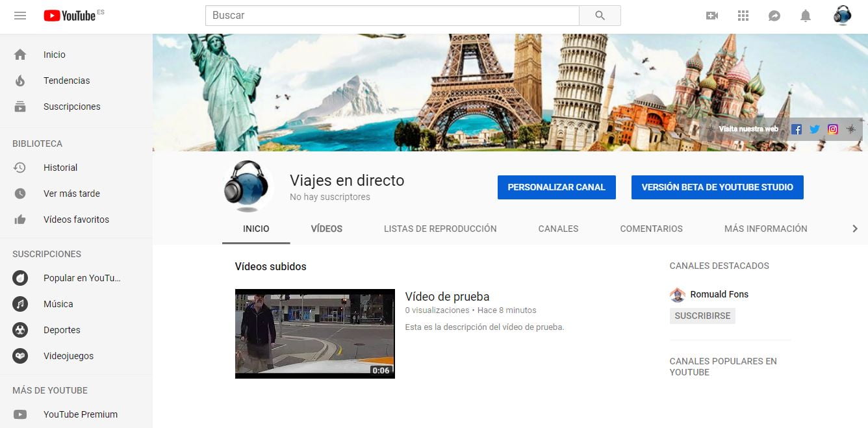Open the hamburger guide menu
868x428 pixels.
pos(20,16)
